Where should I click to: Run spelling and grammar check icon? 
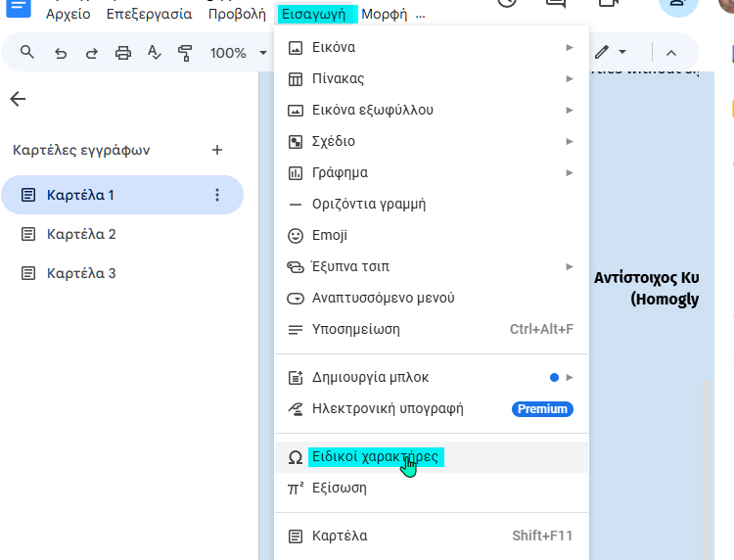[x=154, y=53]
